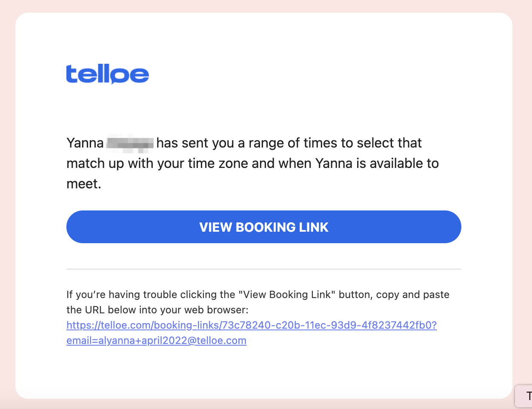
Task: Click the word "meet." ending the paragraph
Action: 84,184
